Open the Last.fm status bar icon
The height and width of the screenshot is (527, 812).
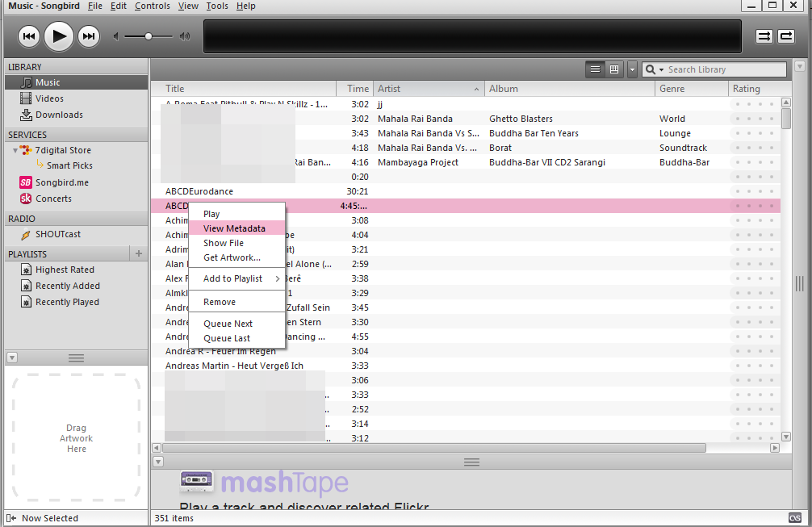pos(795,517)
